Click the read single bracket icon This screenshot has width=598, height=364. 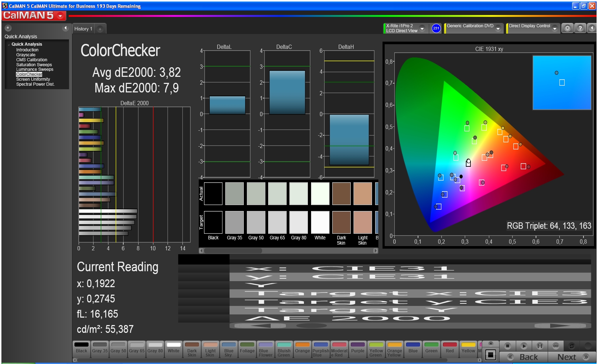pyautogui.click(x=540, y=346)
